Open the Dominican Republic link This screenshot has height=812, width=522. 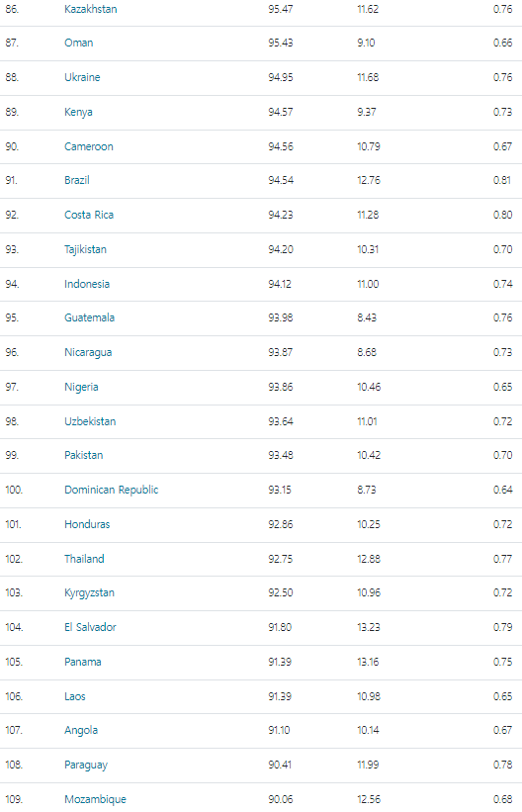(112, 490)
